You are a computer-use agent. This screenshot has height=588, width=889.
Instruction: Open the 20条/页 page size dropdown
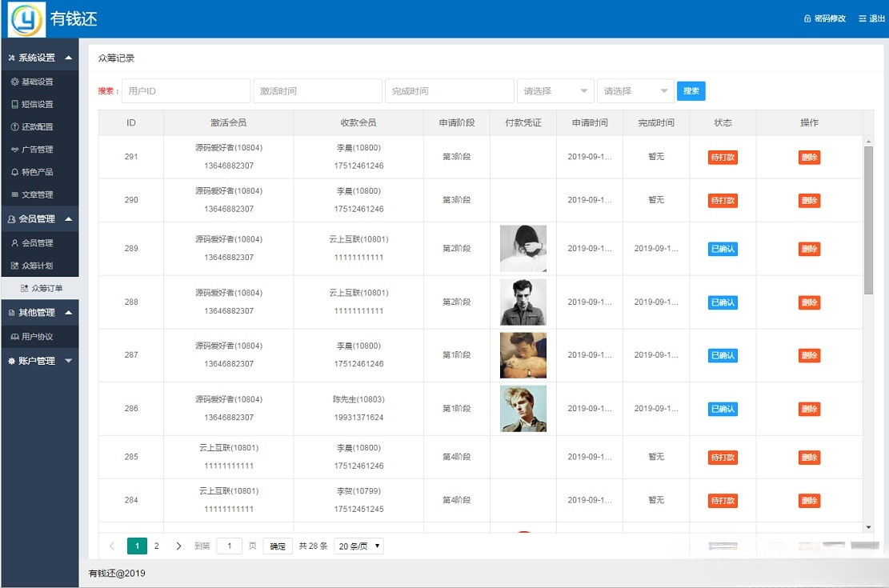(x=358, y=546)
